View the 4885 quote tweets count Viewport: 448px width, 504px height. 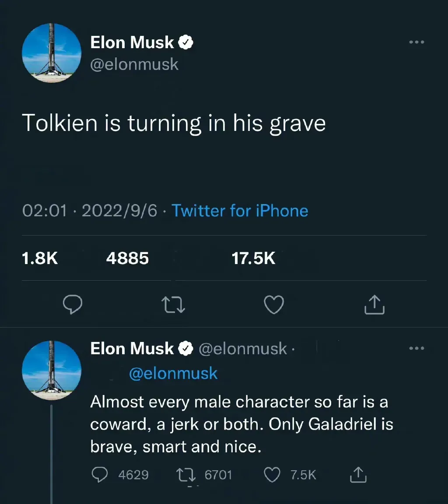coord(127,258)
